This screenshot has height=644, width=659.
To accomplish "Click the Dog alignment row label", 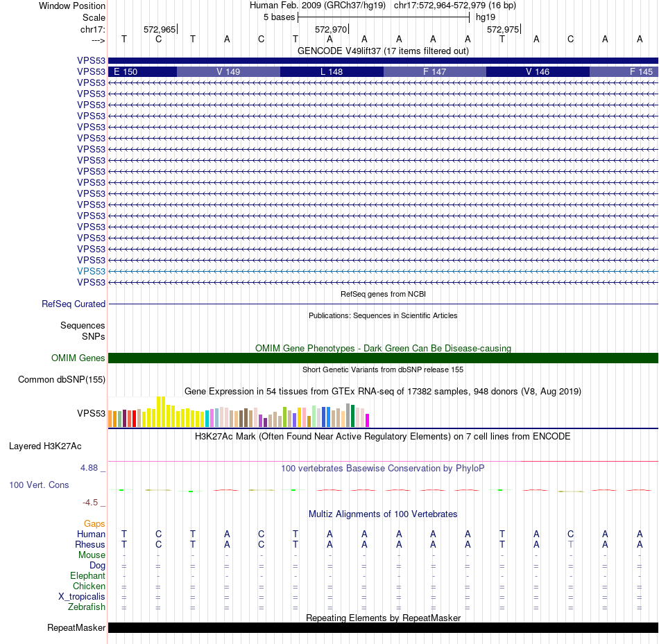I will 97,566.
